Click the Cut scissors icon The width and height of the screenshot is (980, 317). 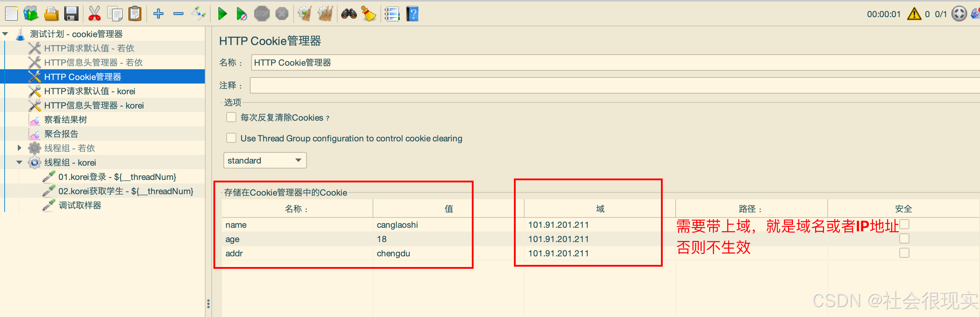pos(94,14)
